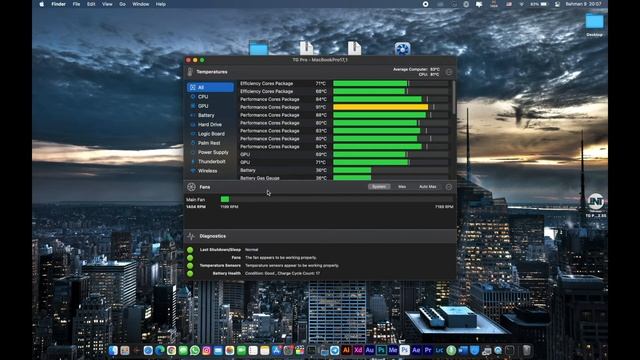
Task: Open Adobe XD from the Dock
Action: [358, 350]
